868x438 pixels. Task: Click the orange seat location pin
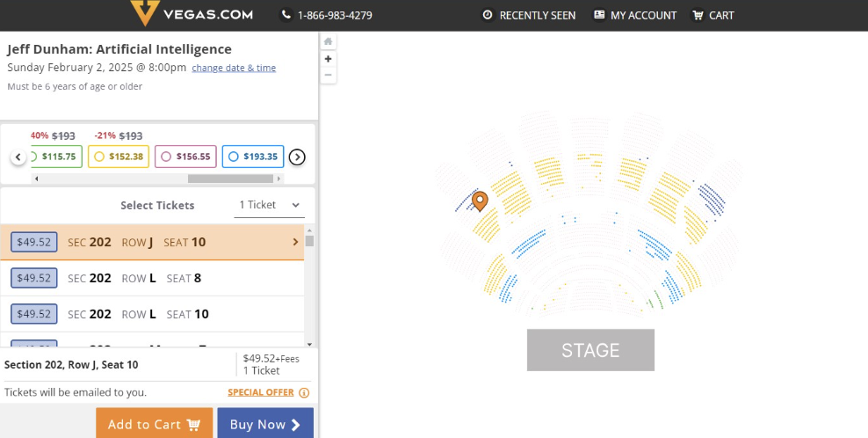[480, 201]
